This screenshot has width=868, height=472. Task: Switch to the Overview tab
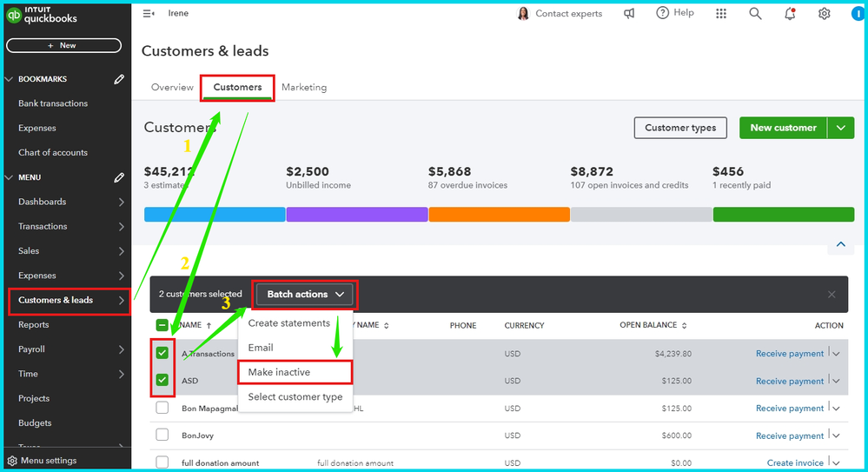click(172, 87)
